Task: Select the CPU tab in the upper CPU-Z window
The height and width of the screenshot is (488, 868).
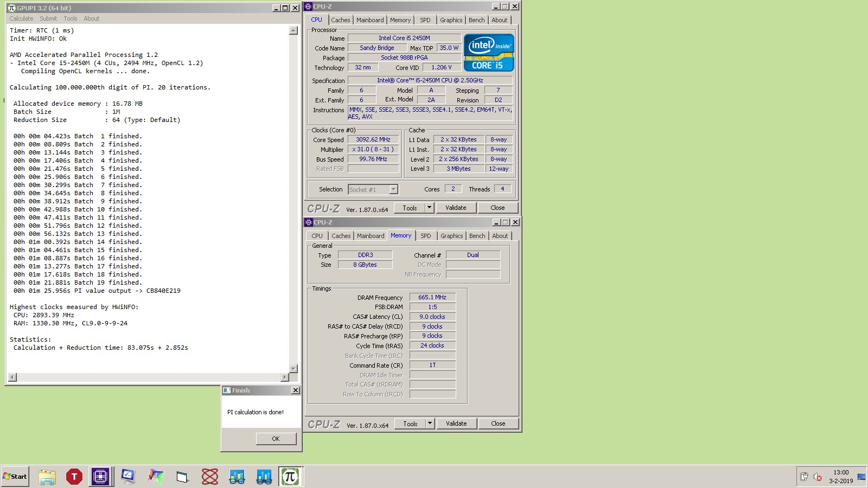Action: point(317,20)
